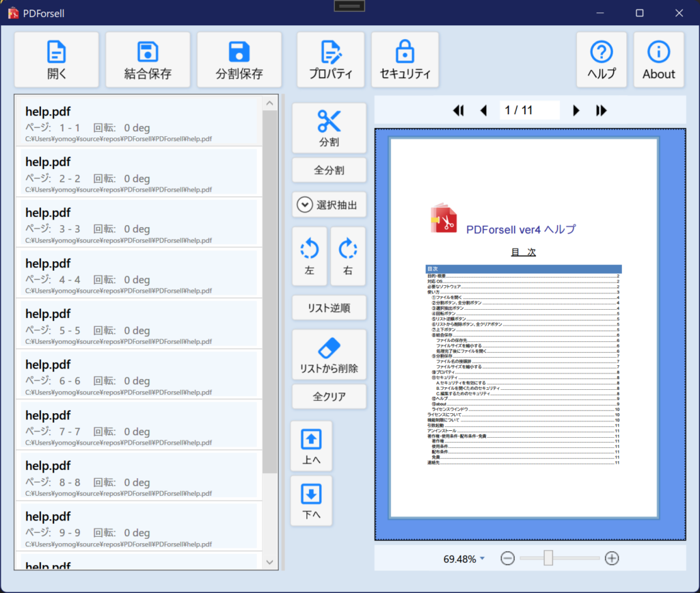The width and height of the screenshot is (700, 593).
Task: Select the help.pdf page 9 - 9 item
Action: (x=139, y=527)
